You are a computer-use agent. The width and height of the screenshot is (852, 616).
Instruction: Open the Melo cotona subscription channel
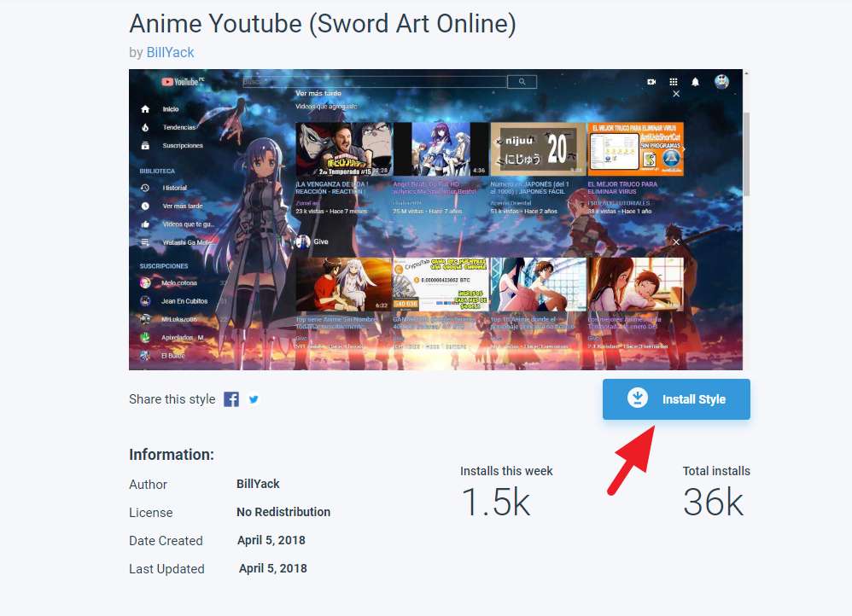(179, 283)
